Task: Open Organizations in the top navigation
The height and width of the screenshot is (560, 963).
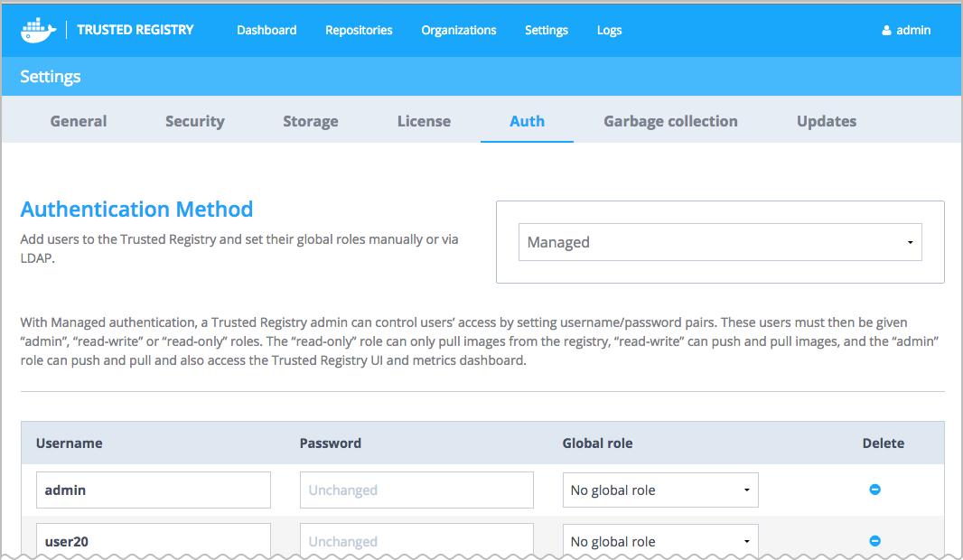Action: [x=458, y=30]
